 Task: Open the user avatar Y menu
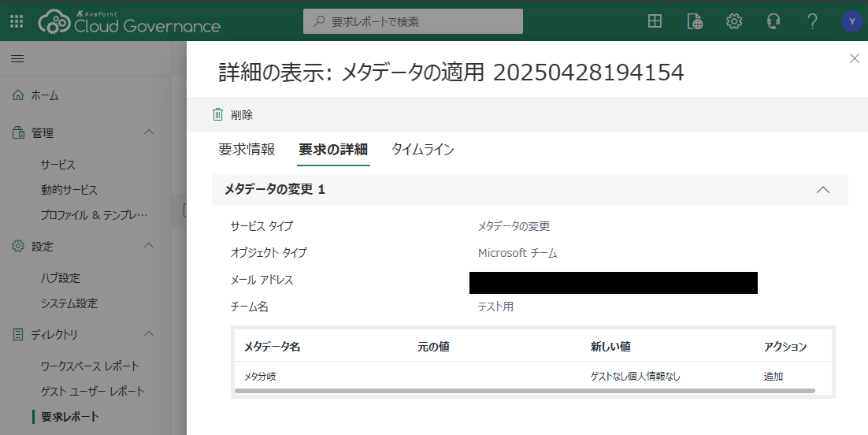point(852,21)
